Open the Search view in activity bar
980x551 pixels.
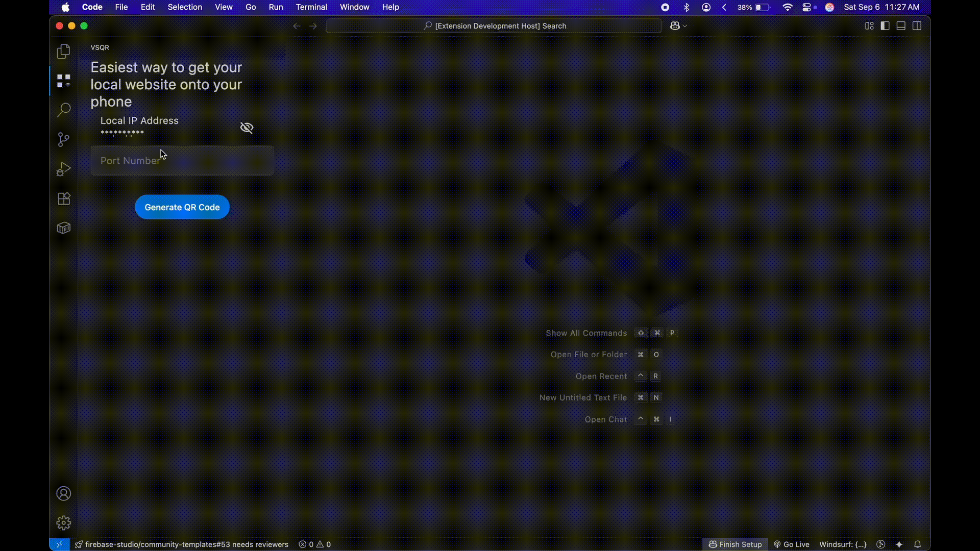pyautogui.click(x=63, y=110)
